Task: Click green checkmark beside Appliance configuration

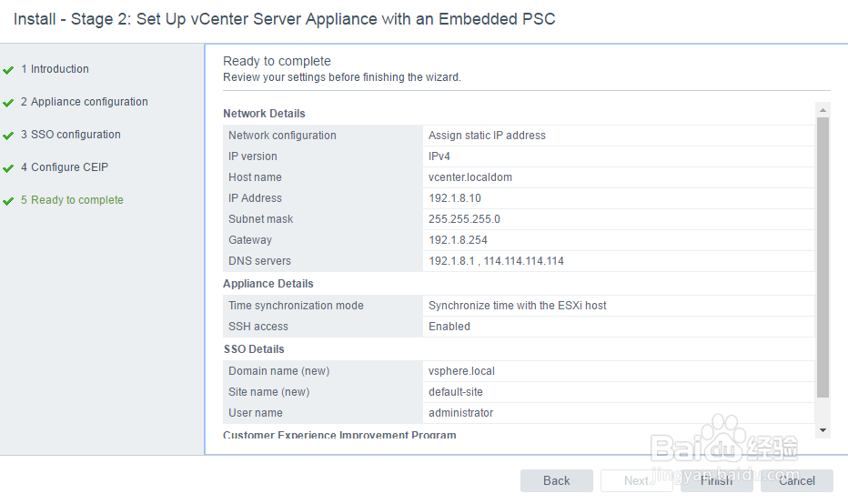Action: click(x=8, y=103)
